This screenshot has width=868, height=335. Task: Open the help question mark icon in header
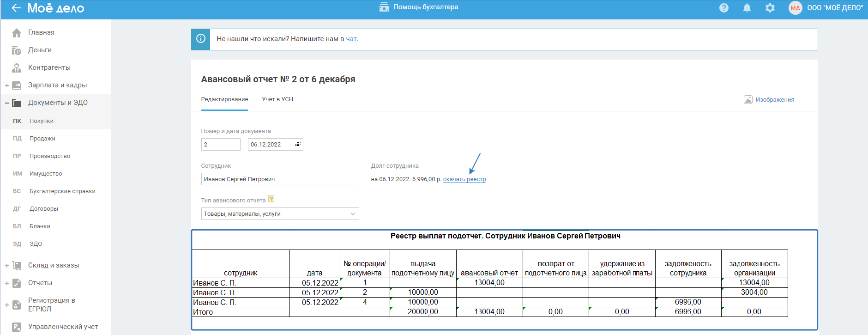click(723, 8)
